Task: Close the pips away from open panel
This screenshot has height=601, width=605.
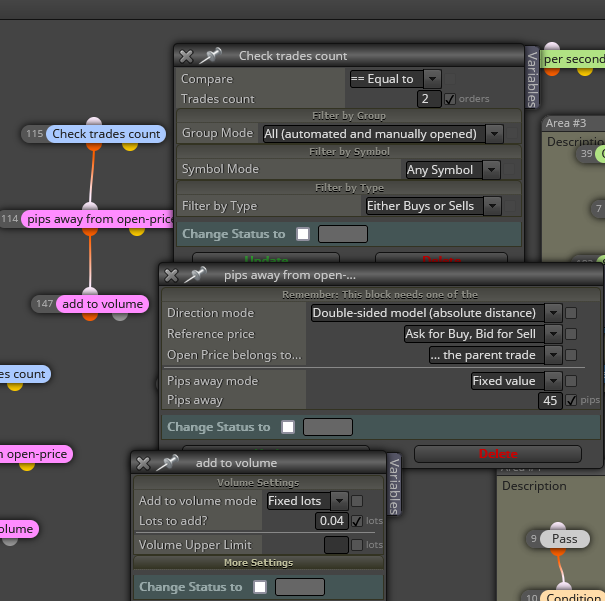Action: [x=171, y=275]
